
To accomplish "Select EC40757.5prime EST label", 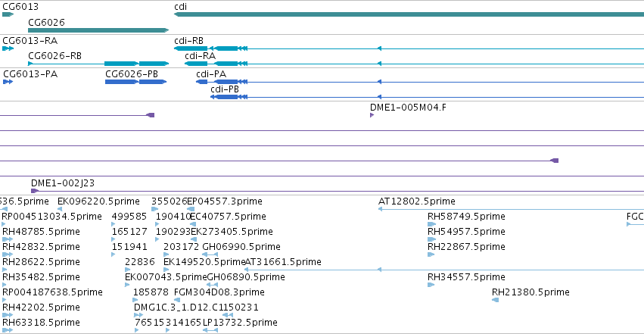I will pyautogui.click(x=228, y=217).
